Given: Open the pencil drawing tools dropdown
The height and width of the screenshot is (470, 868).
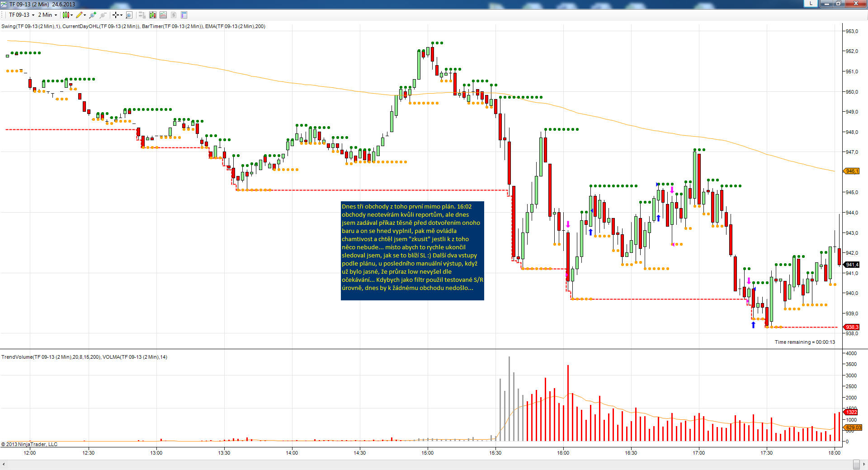Looking at the screenshot, I should pos(81,15).
